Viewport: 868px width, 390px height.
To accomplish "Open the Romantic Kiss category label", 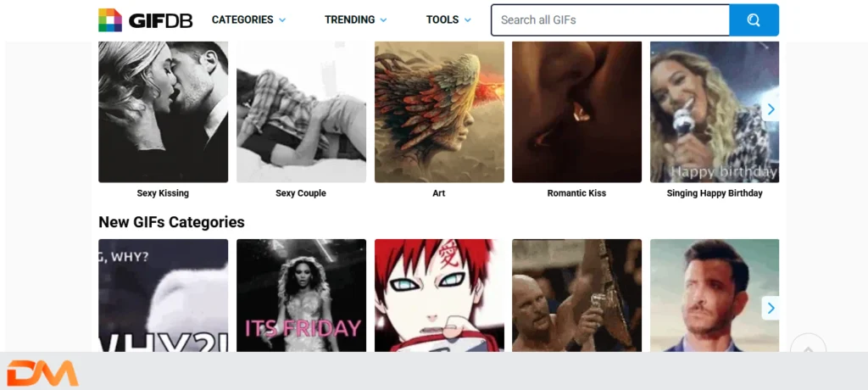I will 576,193.
